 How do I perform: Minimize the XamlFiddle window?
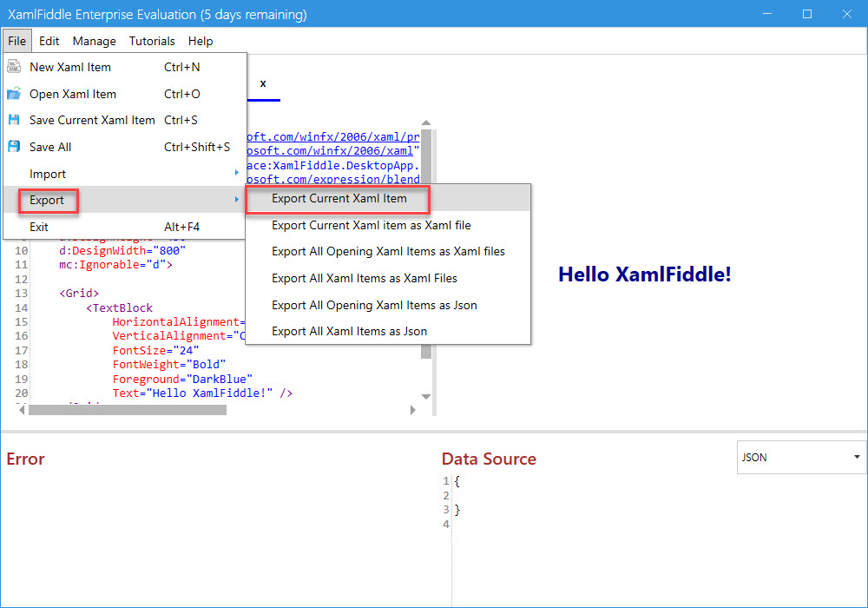(x=767, y=14)
